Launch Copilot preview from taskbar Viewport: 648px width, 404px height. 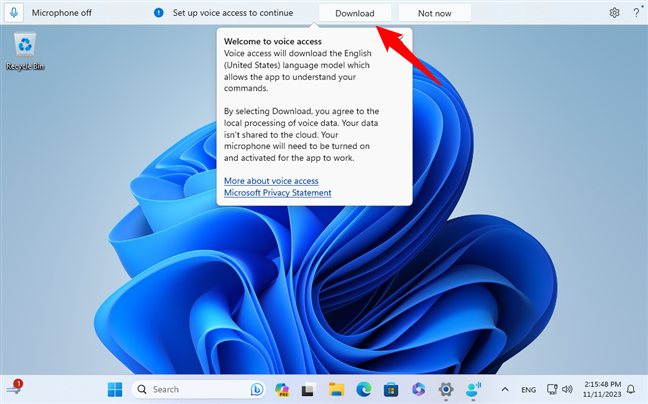pyautogui.click(x=282, y=389)
